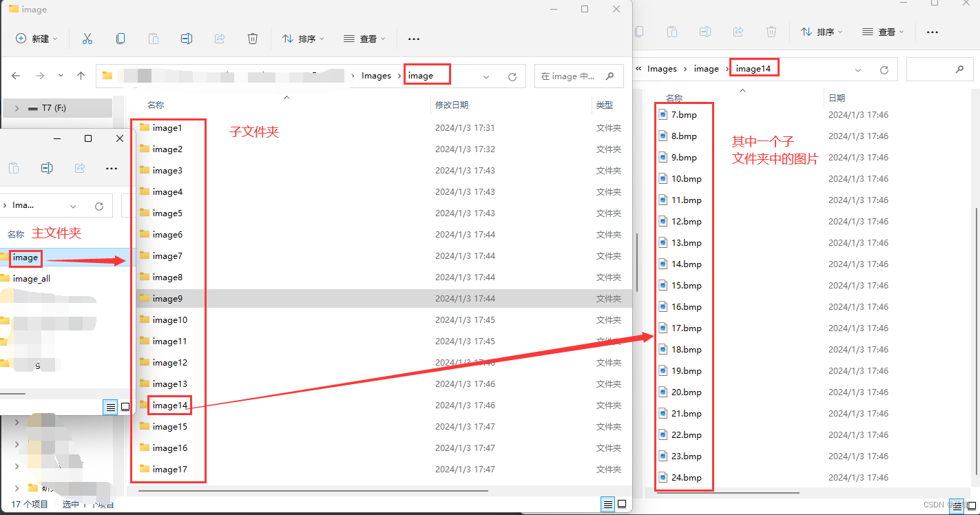980x515 pixels.
Task: Open address history dropdown in image14 window
Action: coord(858,70)
